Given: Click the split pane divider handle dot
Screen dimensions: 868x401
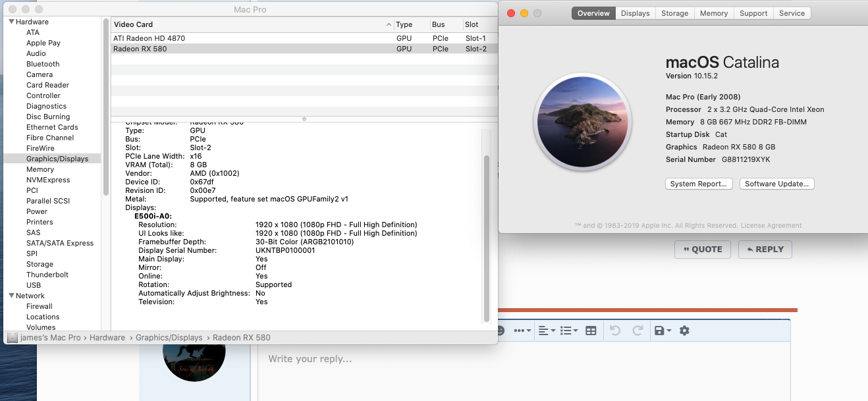Looking at the screenshot, I should coord(304,119).
